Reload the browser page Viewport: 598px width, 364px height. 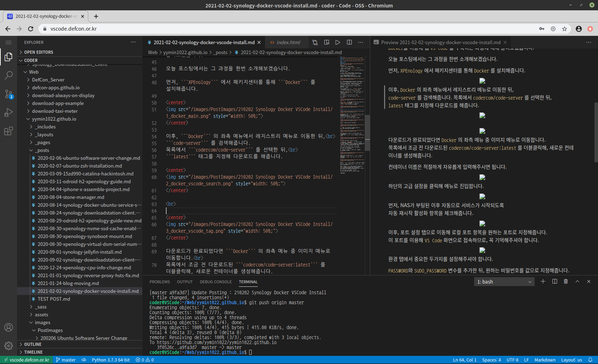point(31,29)
